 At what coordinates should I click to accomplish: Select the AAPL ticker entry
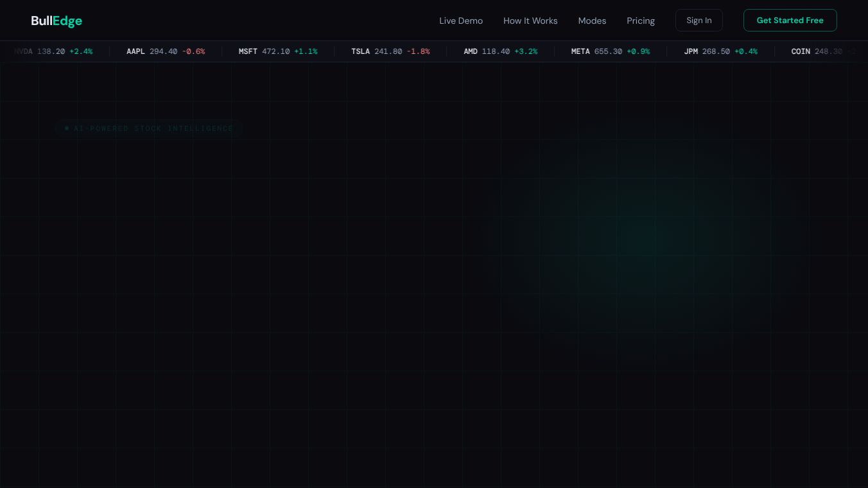166,51
